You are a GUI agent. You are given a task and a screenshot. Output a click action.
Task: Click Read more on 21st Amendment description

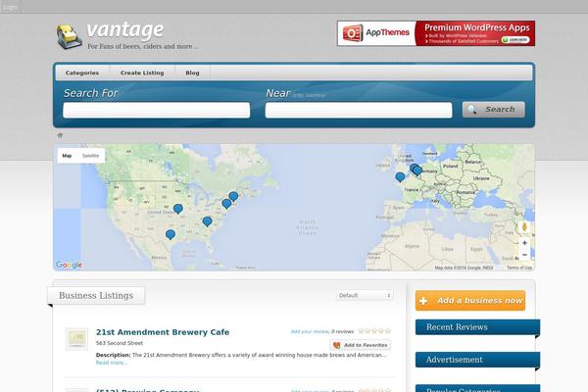pos(112,363)
